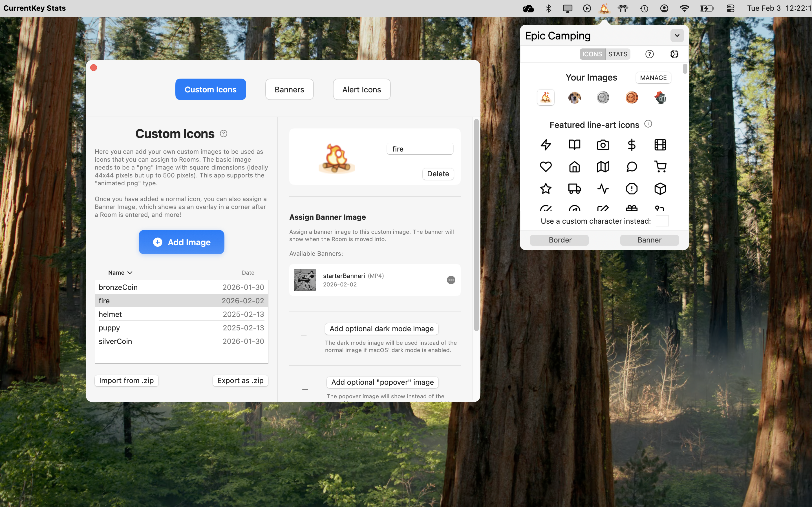Select the fire image in Your Images
The image size is (812, 507).
(546, 97)
